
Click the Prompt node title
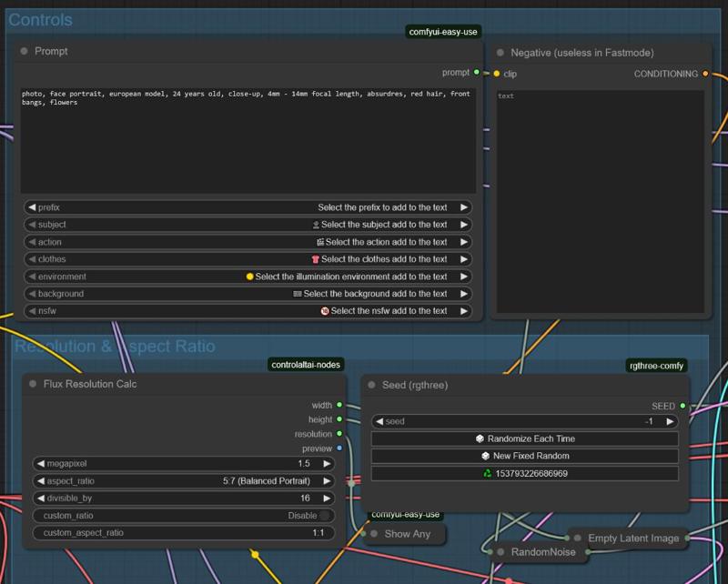[x=51, y=51]
